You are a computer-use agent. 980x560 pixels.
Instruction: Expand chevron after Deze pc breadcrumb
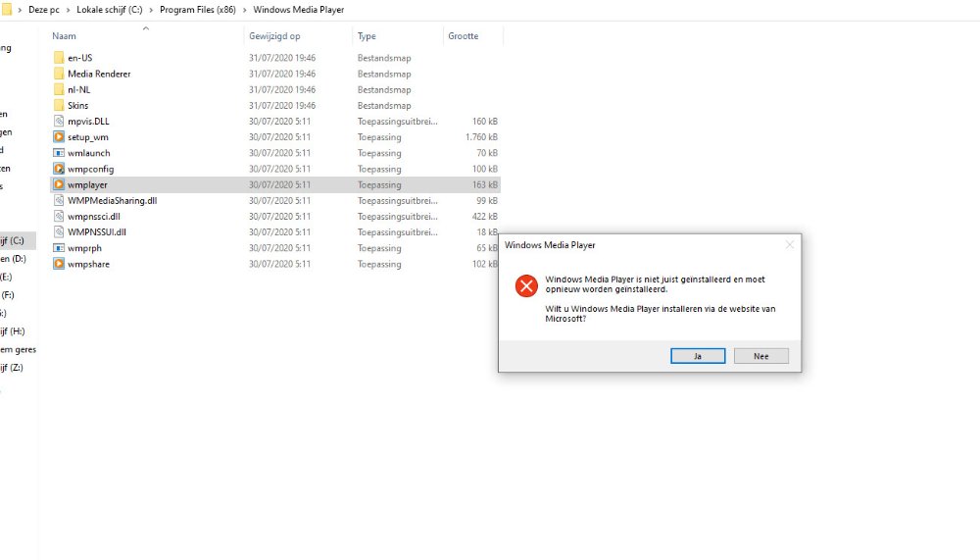click(69, 10)
